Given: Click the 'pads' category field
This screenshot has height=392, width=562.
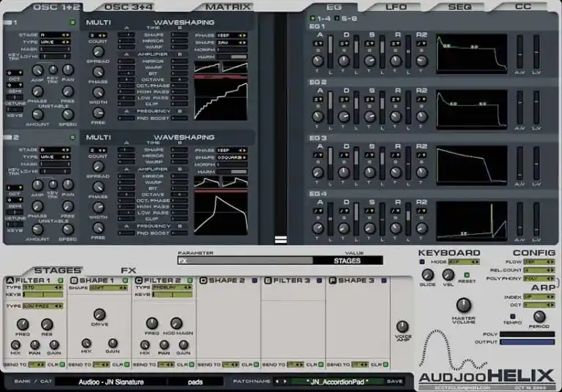Looking at the screenshot, I should click(195, 382).
